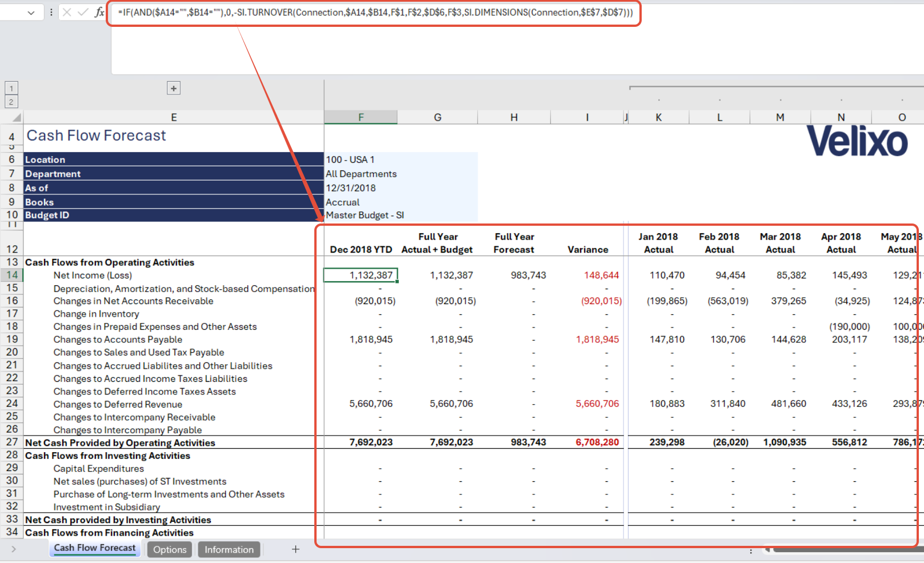Open the Name Box dropdown arrow
This screenshot has height=563, width=924.
click(x=31, y=12)
